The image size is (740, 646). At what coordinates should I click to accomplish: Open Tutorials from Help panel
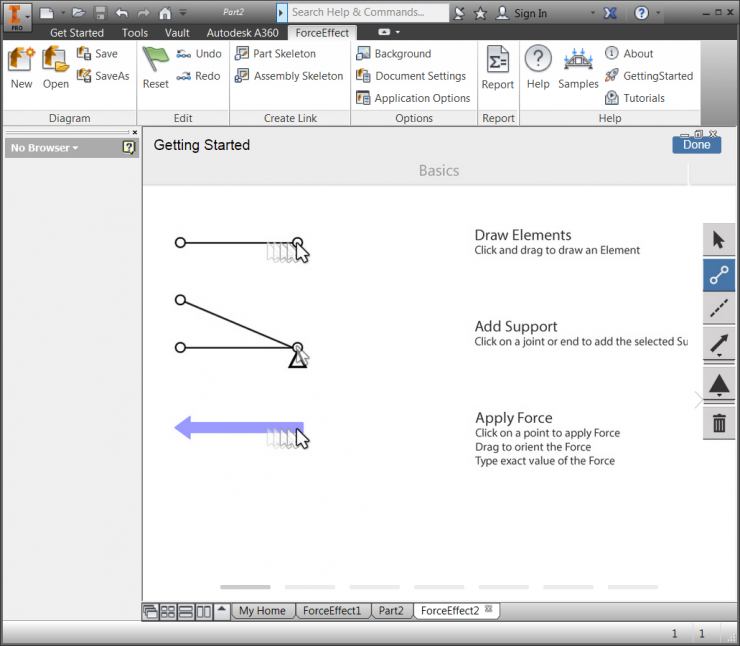pyautogui.click(x=635, y=98)
